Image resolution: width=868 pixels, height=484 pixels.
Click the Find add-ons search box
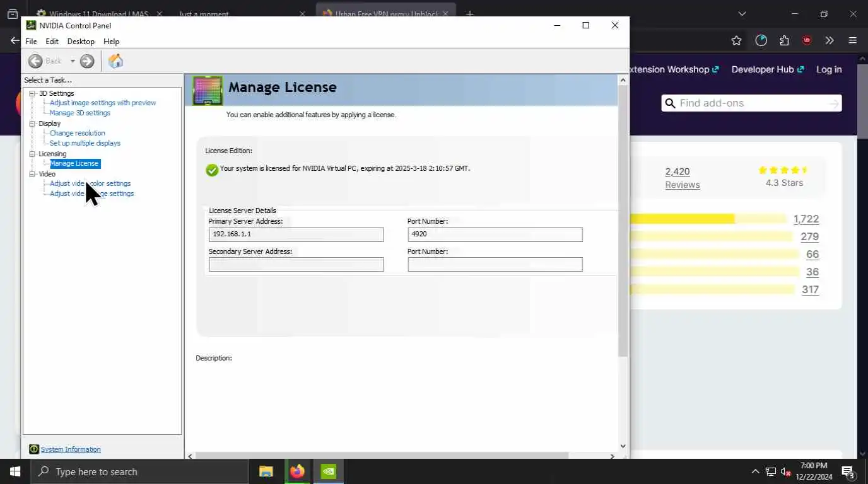751,103
